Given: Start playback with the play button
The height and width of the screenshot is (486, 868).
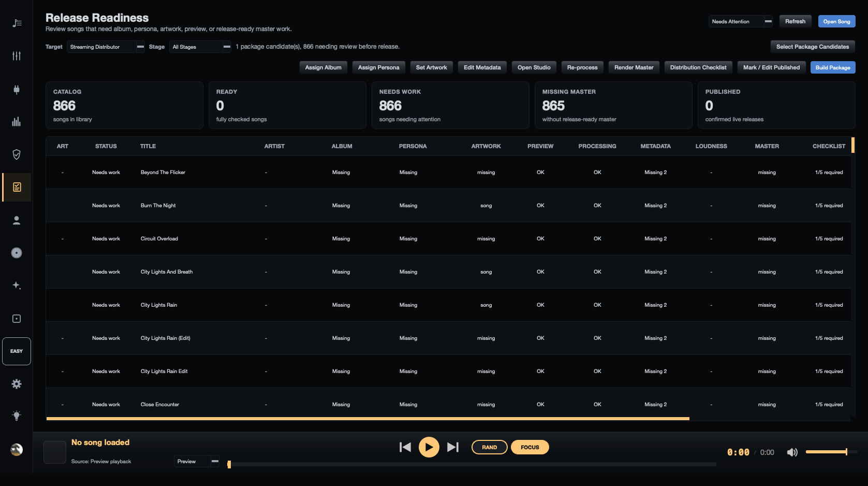Looking at the screenshot, I should (429, 447).
